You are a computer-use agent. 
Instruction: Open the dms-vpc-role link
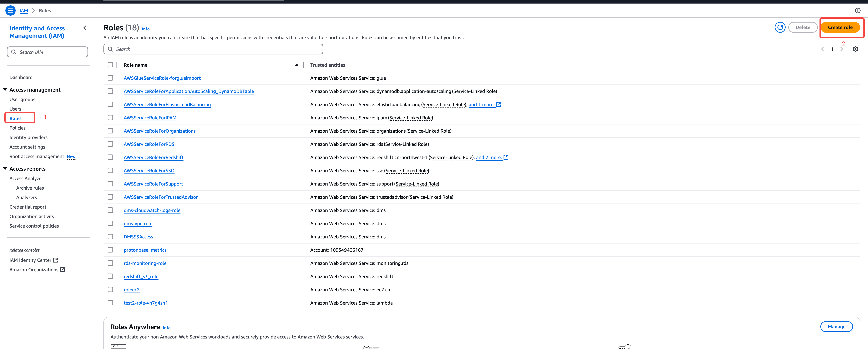coord(138,223)
